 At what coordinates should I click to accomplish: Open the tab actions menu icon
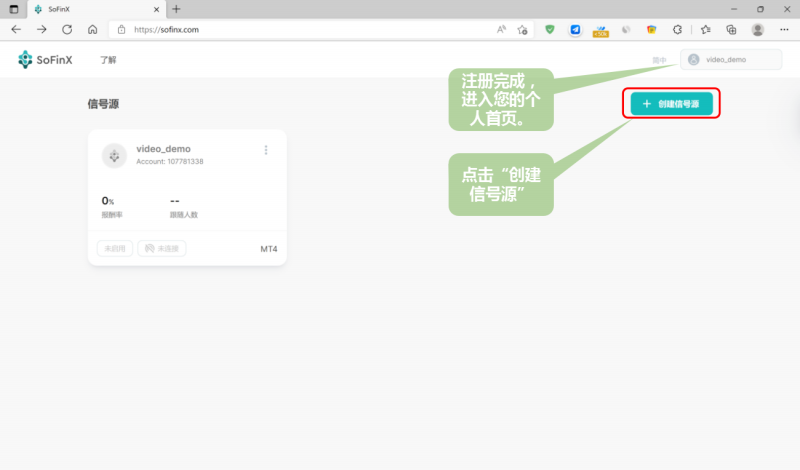point(14,9)
